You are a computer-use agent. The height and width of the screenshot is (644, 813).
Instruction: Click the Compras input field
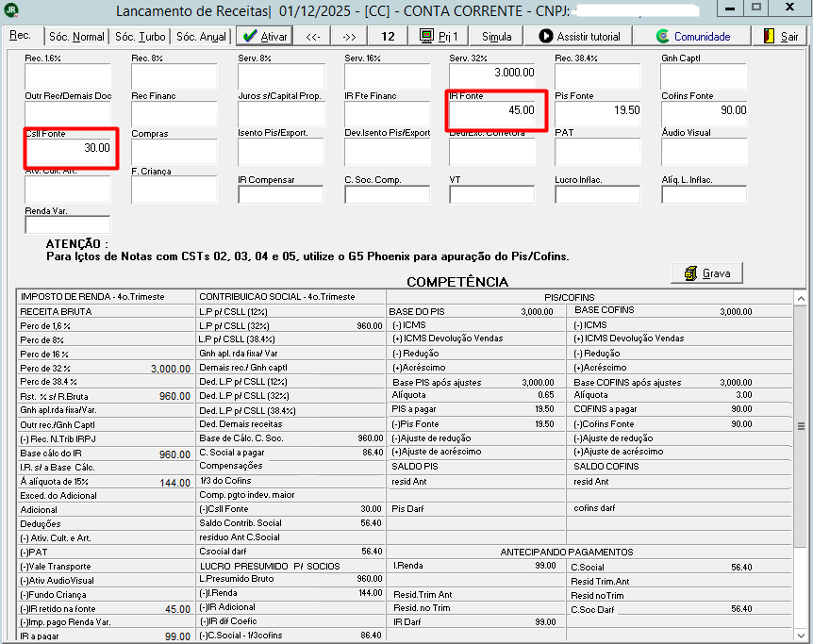click(x=174, y=152)
